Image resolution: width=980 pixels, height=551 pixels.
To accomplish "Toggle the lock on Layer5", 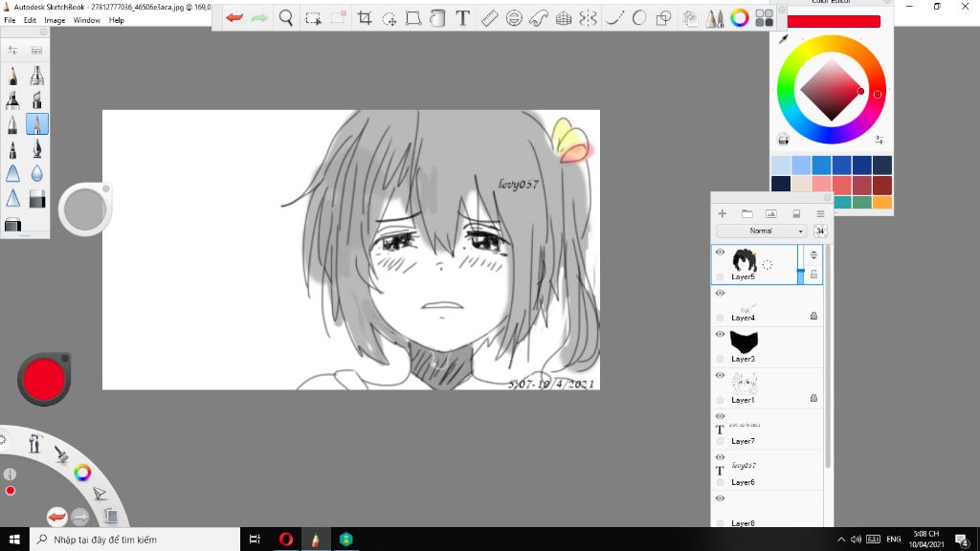I will 813,275.
